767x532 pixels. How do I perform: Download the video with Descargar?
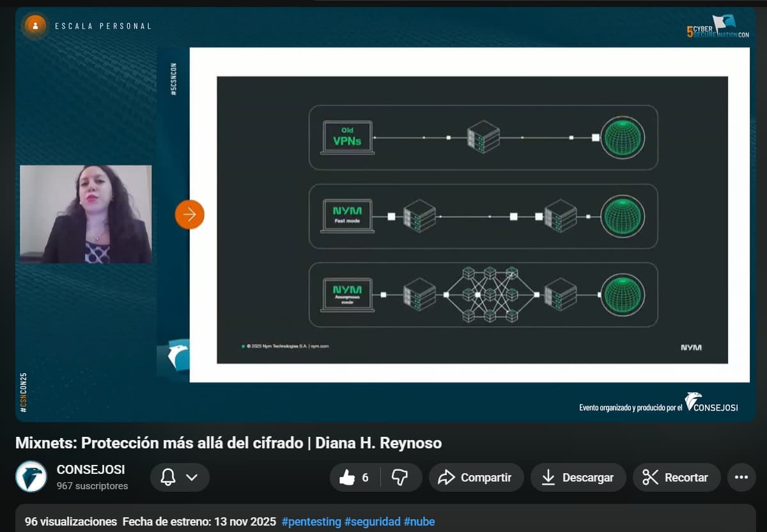(578, 478)
